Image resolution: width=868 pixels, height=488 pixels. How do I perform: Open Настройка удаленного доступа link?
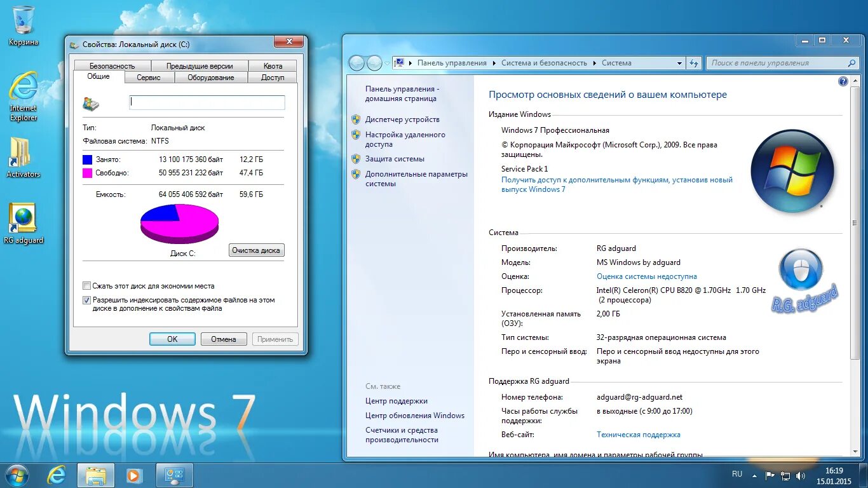[x=405, y=140]
